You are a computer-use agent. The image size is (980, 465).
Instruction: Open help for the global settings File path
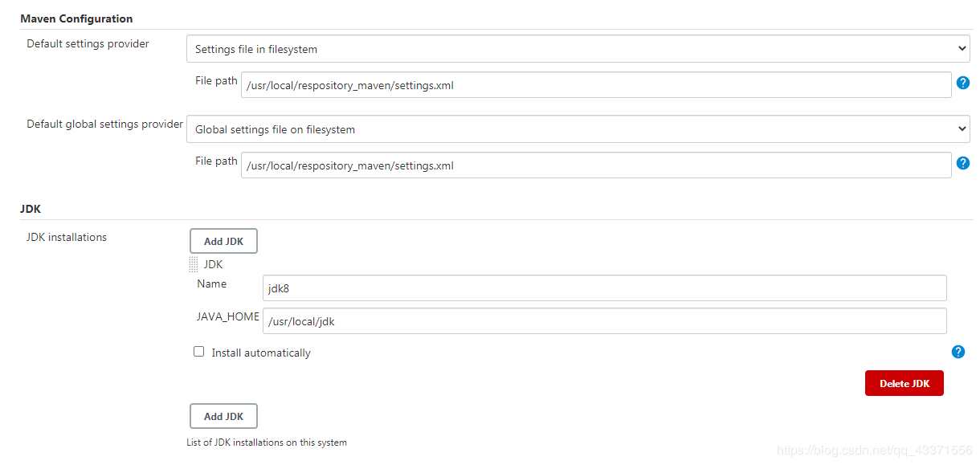pyautogui.click(x=963, y=163)
